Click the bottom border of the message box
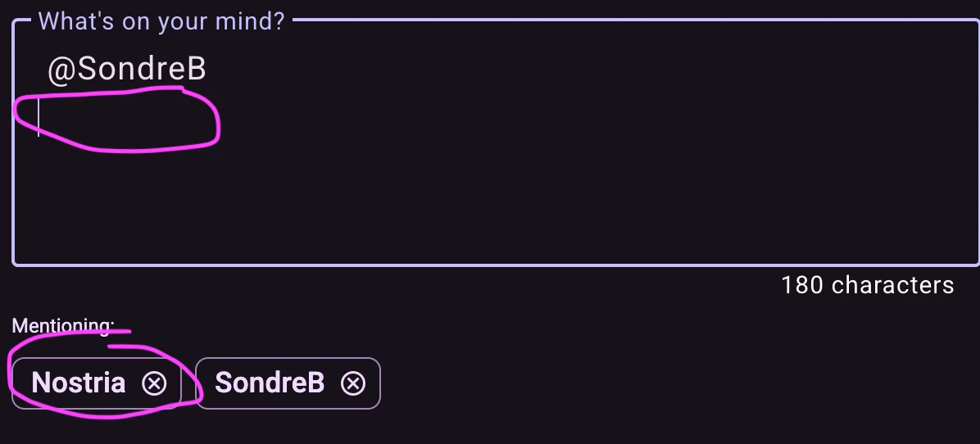This screenshot has width=980, height=444. [492, 265]
